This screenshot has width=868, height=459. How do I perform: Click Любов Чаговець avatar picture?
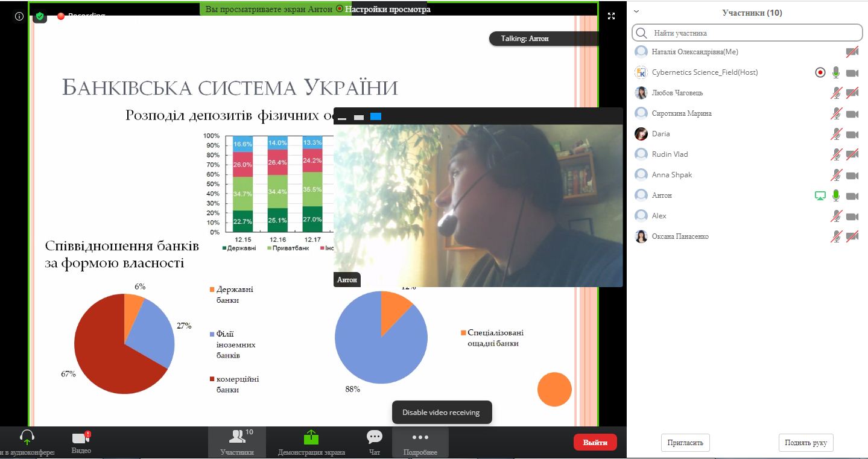point(641,93)
